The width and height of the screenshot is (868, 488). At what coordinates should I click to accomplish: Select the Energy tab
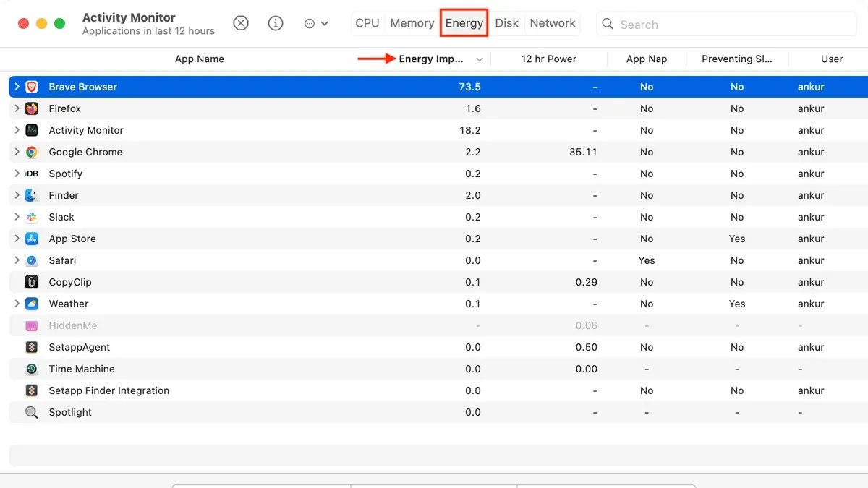tap(464, 23)
